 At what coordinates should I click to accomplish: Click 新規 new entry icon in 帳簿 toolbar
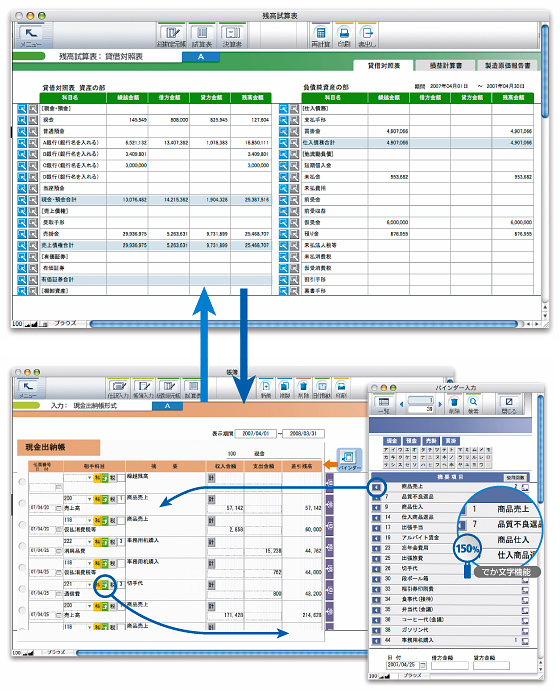(265, 389)
